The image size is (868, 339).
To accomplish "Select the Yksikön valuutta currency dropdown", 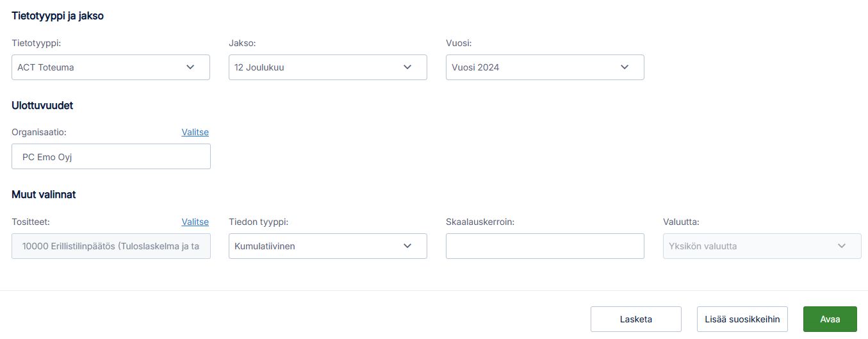I will (762, 246).
